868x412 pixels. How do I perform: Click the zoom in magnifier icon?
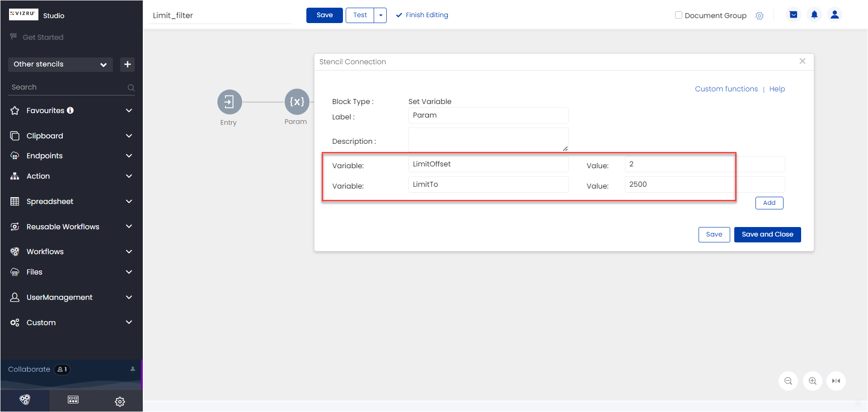[812, 381]
